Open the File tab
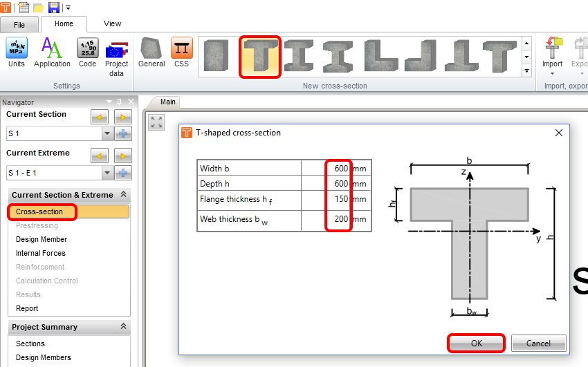 19,25
